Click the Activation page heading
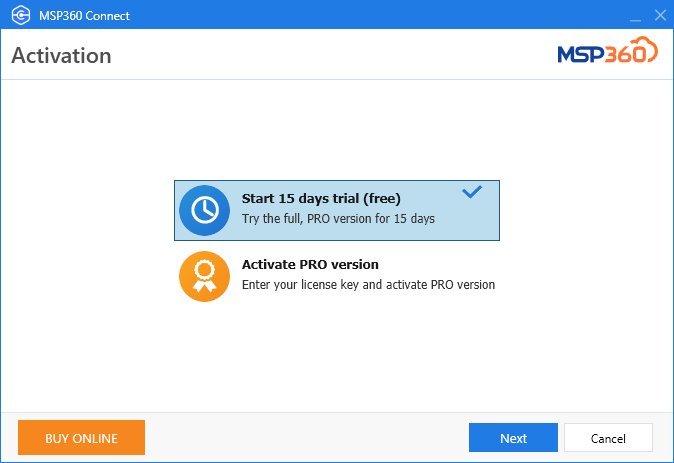 point(61,55)
